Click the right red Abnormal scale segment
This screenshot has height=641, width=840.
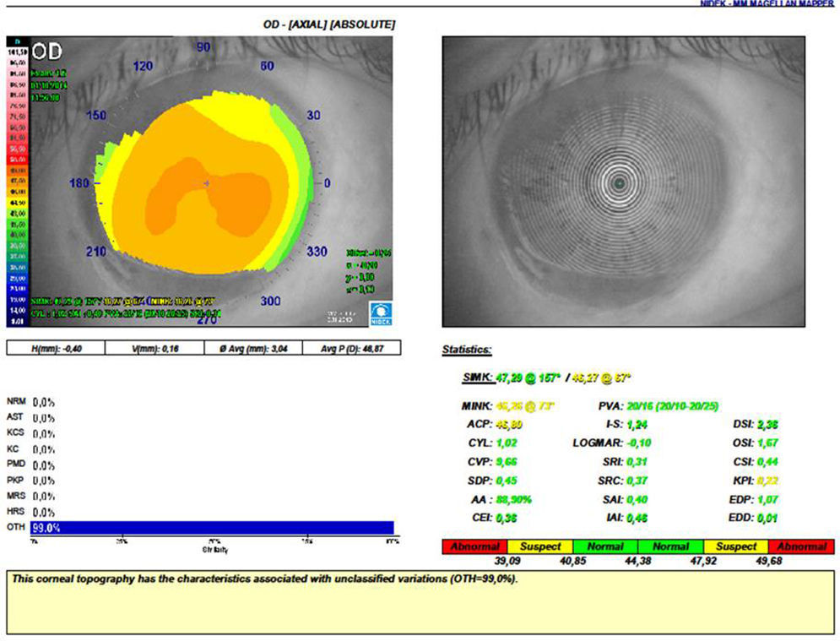coord(802,546)
